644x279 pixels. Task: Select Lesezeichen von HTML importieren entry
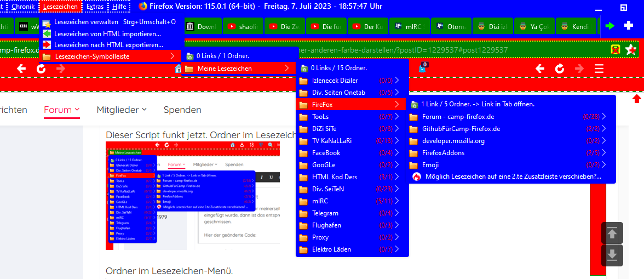[111, 33]
